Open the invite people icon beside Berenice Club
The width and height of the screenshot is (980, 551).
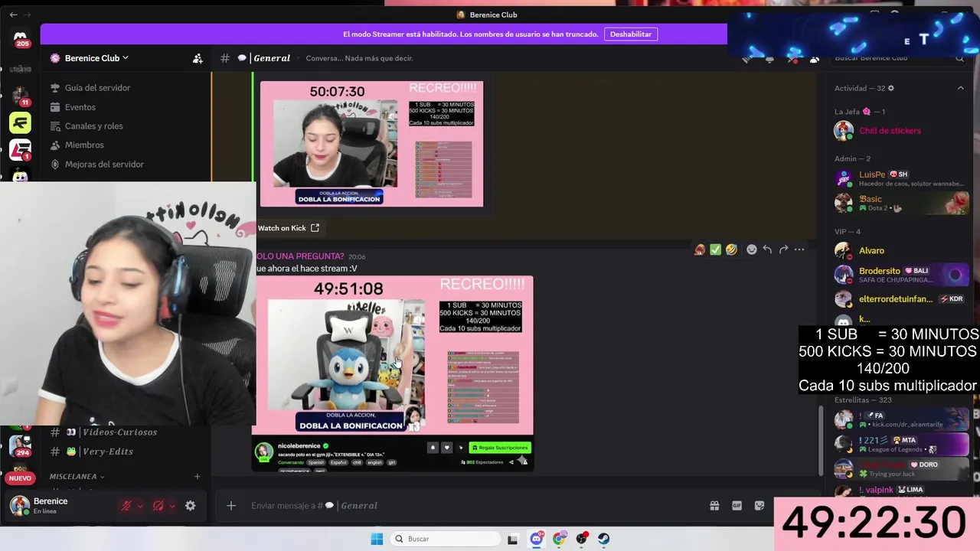click(198, 58)
